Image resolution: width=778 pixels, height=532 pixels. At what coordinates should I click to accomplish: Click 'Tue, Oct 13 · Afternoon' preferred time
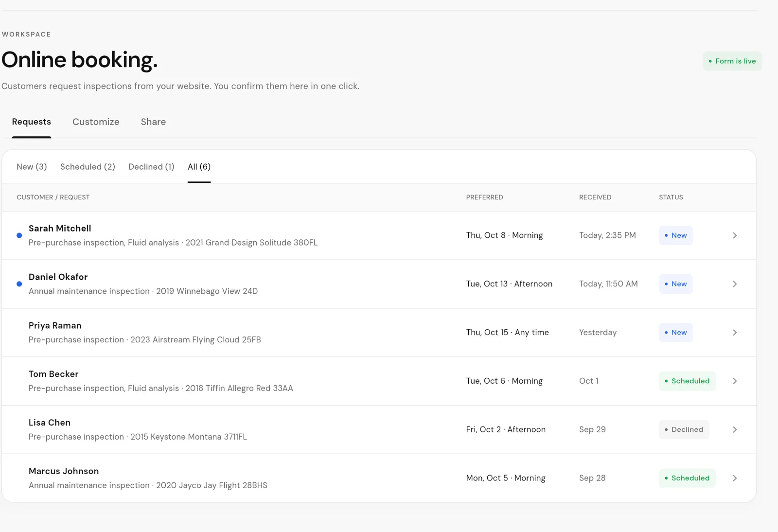pos(509,284)
